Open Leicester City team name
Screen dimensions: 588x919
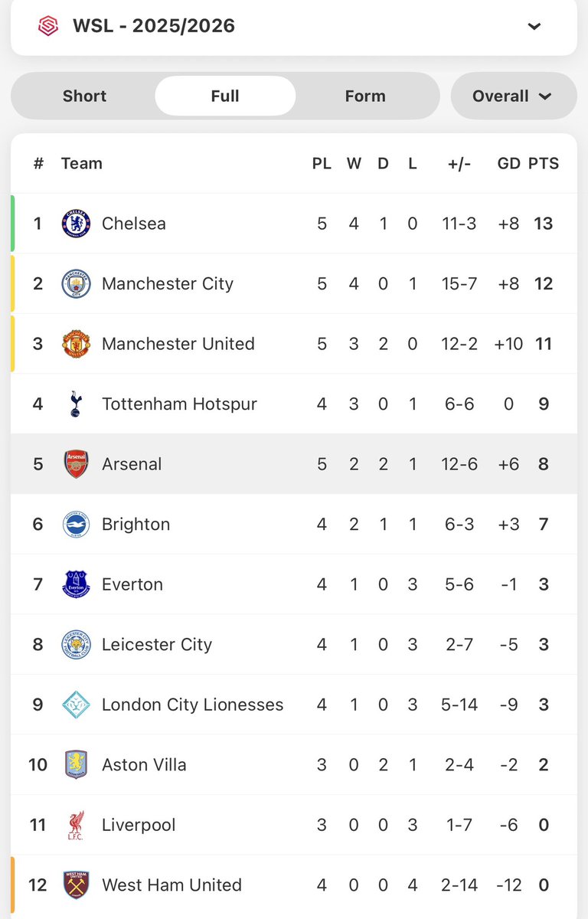157,645
